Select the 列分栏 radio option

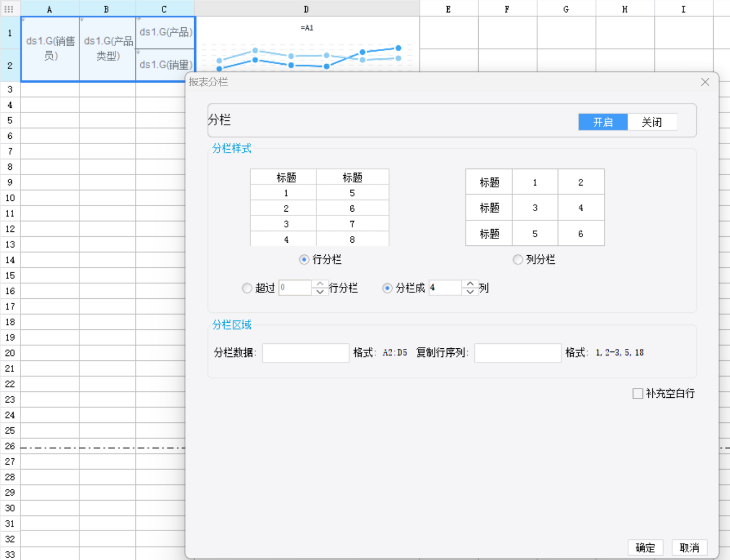(x=518, y=260)
